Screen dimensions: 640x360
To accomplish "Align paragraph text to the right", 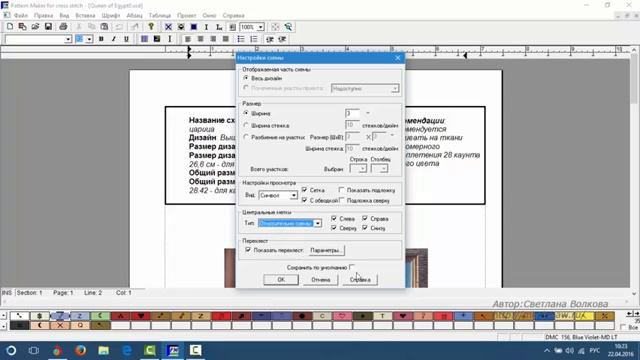I will (213, 39).
